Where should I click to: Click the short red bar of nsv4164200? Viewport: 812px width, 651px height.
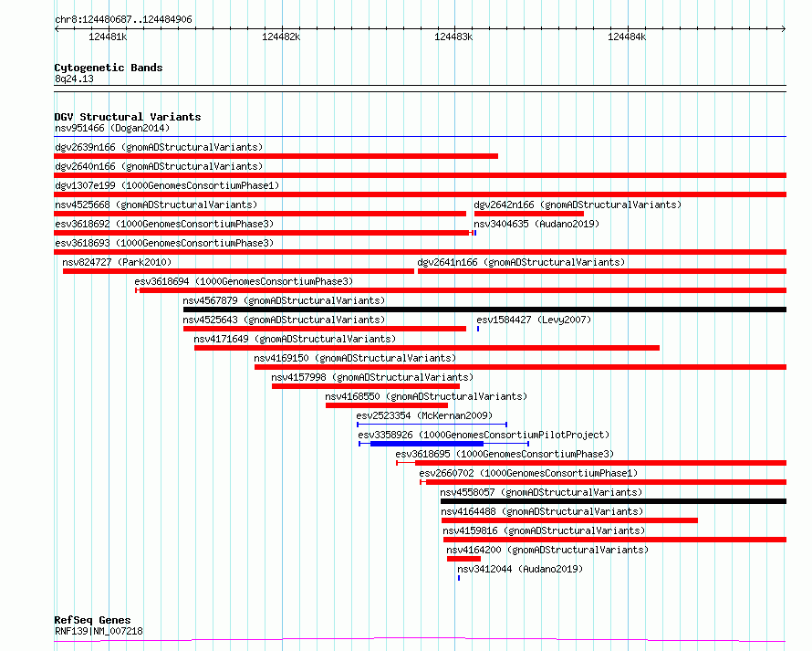464,559
